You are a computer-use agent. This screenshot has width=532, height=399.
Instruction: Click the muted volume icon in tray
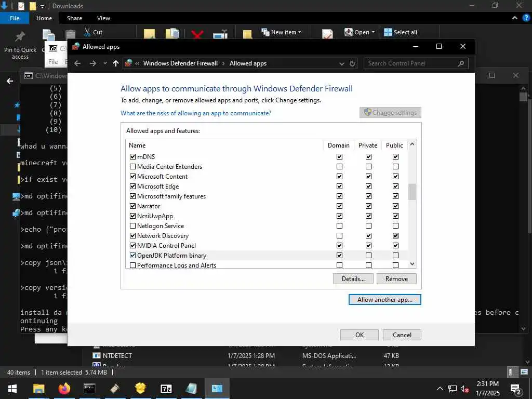(465, 389)
